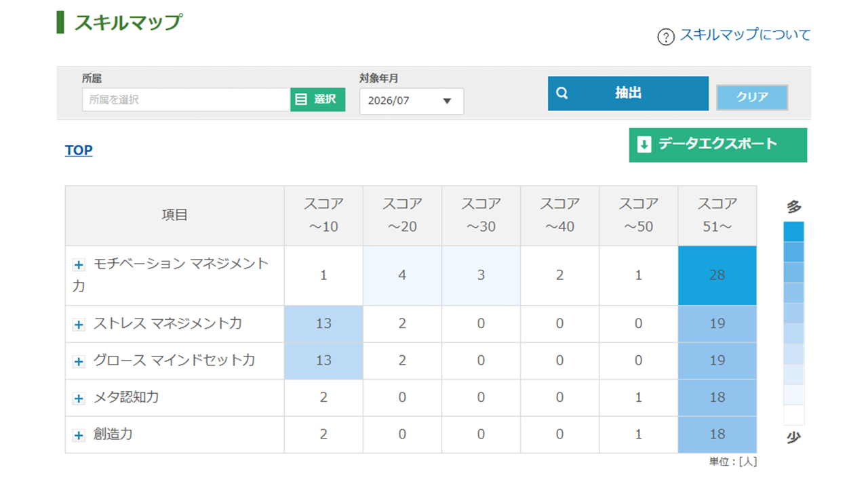Image resolution: width=868 pixels, height=488 pixels.
Task: Click the スコア 51～ column header
Action: [x=717, y=216]
